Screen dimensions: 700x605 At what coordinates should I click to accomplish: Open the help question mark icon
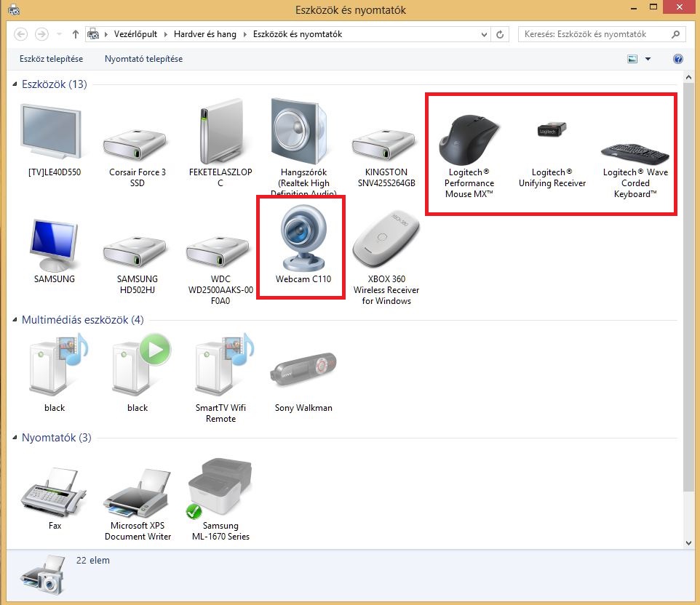tap(677, 59)
